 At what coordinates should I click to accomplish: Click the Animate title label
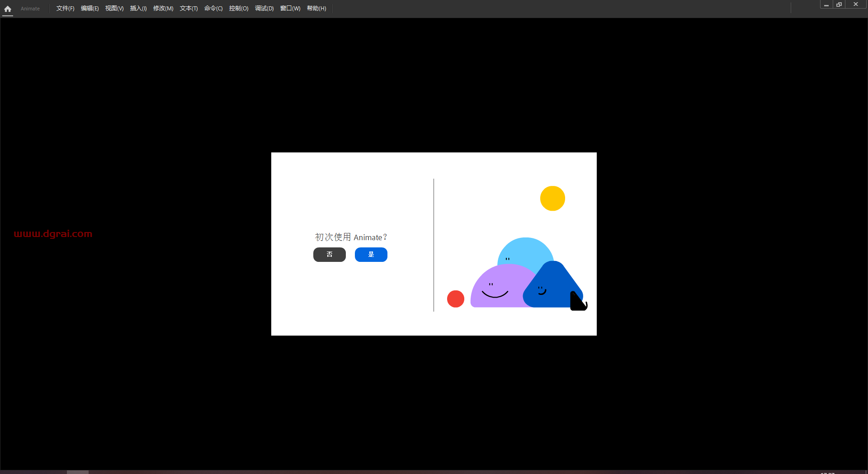click(x=30, y=9)
